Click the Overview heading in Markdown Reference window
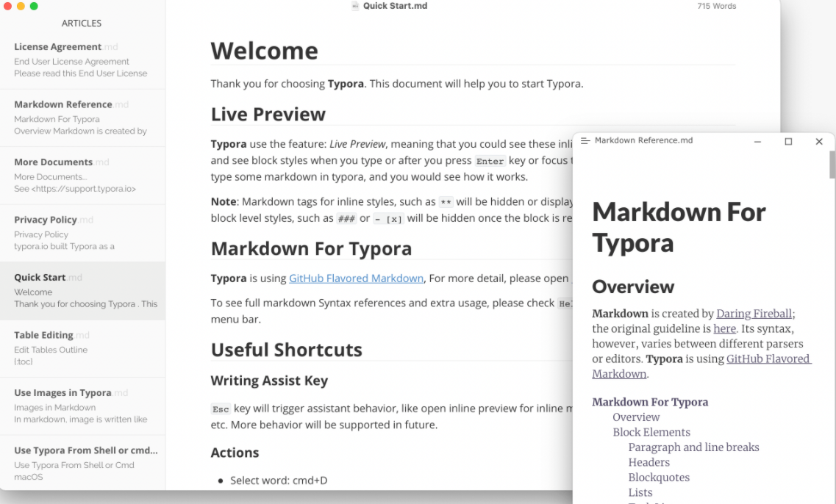 633,287
